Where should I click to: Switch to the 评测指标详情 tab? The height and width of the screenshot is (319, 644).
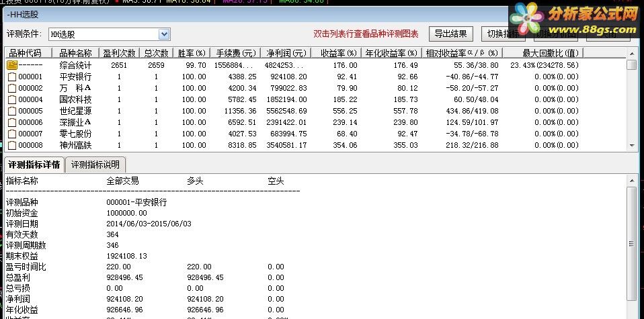click(34, 165)
